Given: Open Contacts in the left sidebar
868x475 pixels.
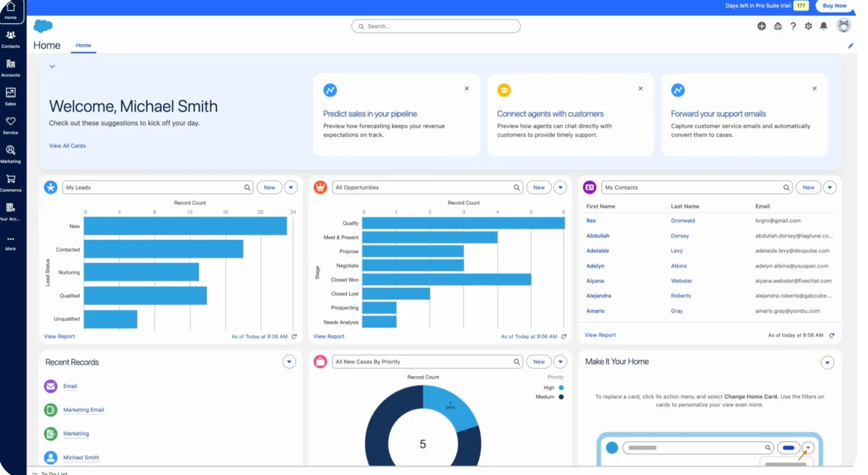Looking at the screenshot, I should tap(11, 40).
